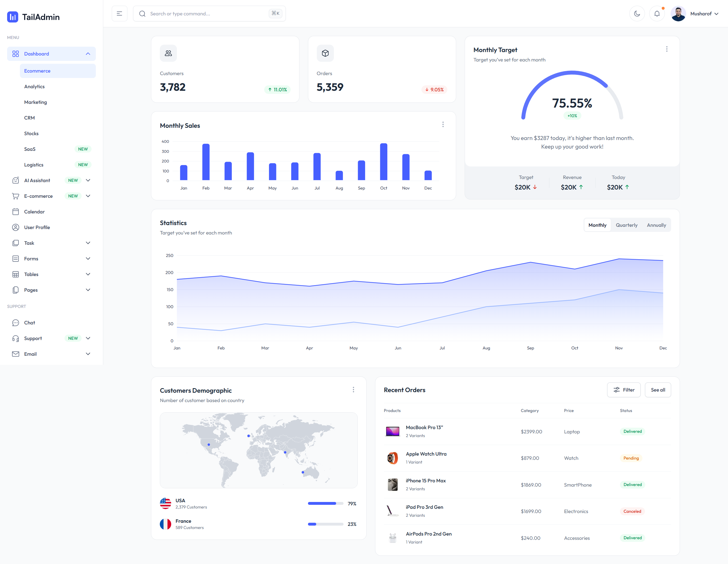Screen dimensions: 728x564
Task: Click the Orders card box icon
Action: pyautogui.click(x=325, y=53)
